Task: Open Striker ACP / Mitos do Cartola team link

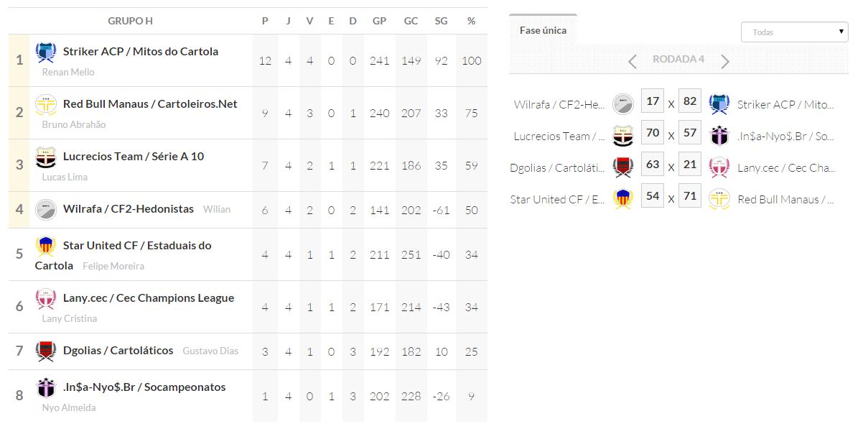Action: [140, 52]
